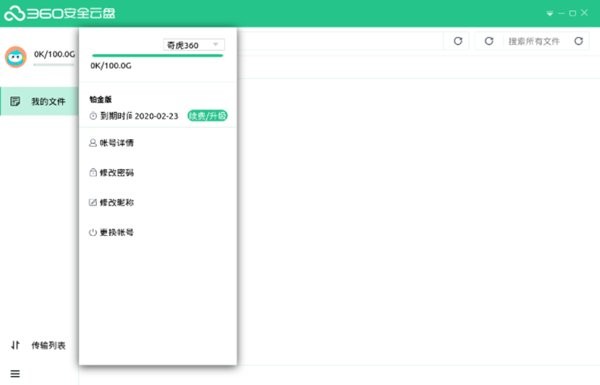Close the 360安全云盘 window
The height and width of the screenshot is (385, 600).
[x=584, y=13]
